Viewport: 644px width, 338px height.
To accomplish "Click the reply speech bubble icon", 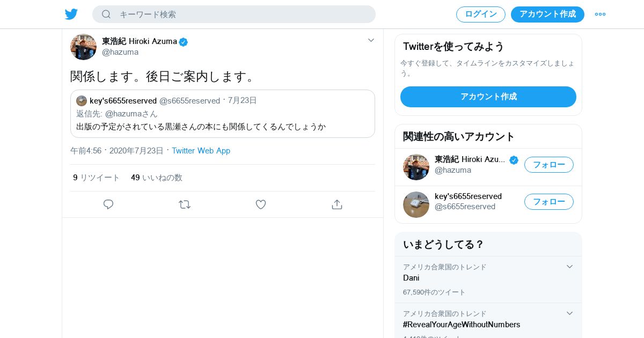I will point(108,204).
